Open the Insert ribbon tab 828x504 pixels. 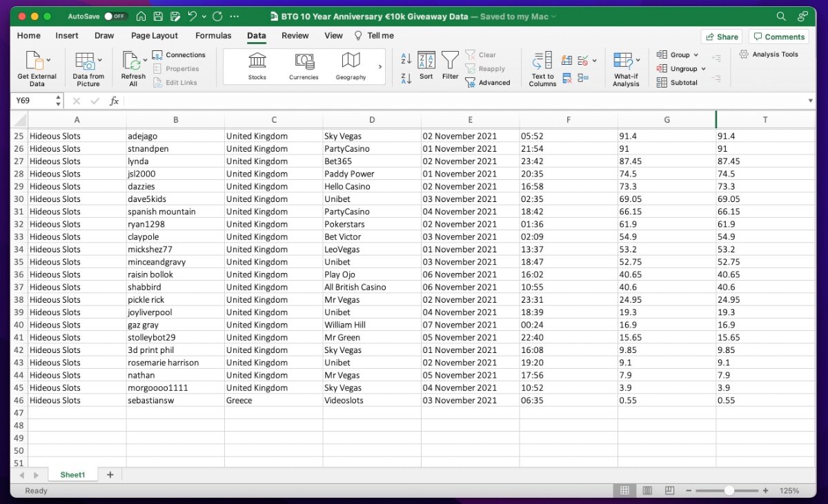[x=67, y=36]
